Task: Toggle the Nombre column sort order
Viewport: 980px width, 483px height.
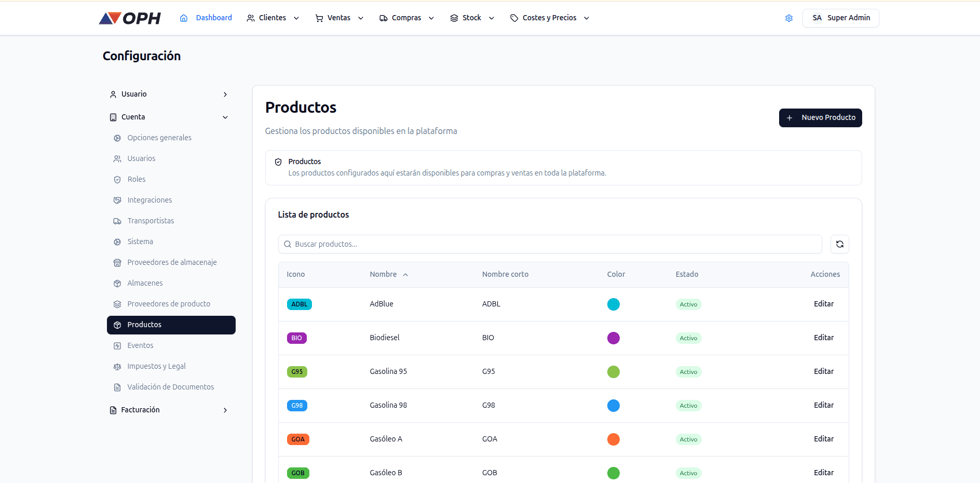Action: point(405,274)
